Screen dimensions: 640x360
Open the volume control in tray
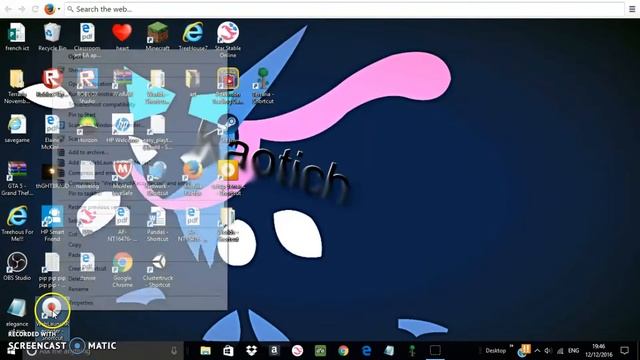[548, 351]
